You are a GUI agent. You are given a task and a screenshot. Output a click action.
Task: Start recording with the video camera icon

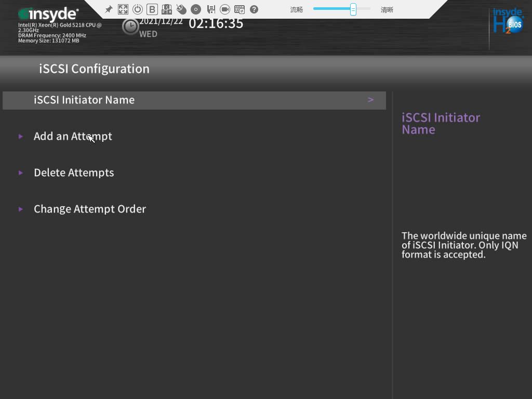[x=225, y=9]
